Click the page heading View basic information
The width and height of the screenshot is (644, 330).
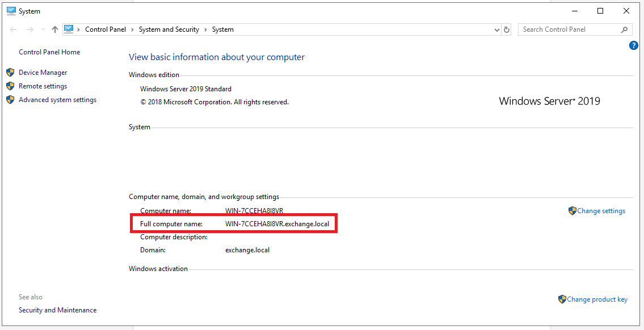click(217, 57)
